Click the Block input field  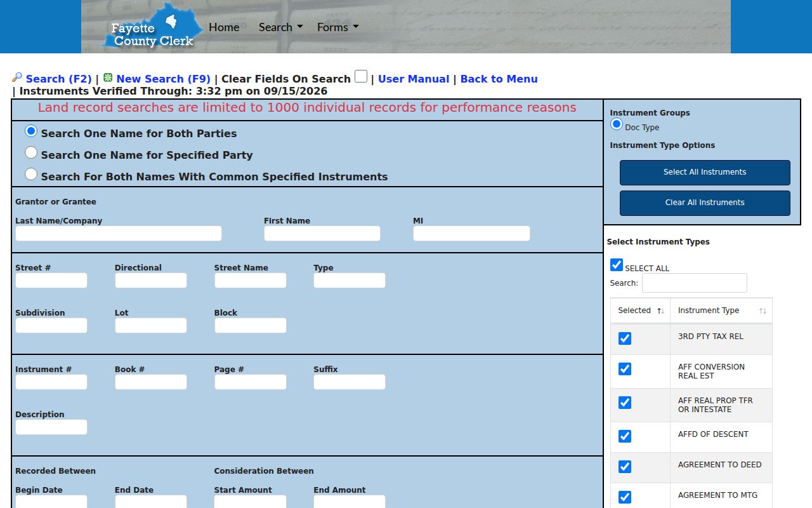point(251,325)
